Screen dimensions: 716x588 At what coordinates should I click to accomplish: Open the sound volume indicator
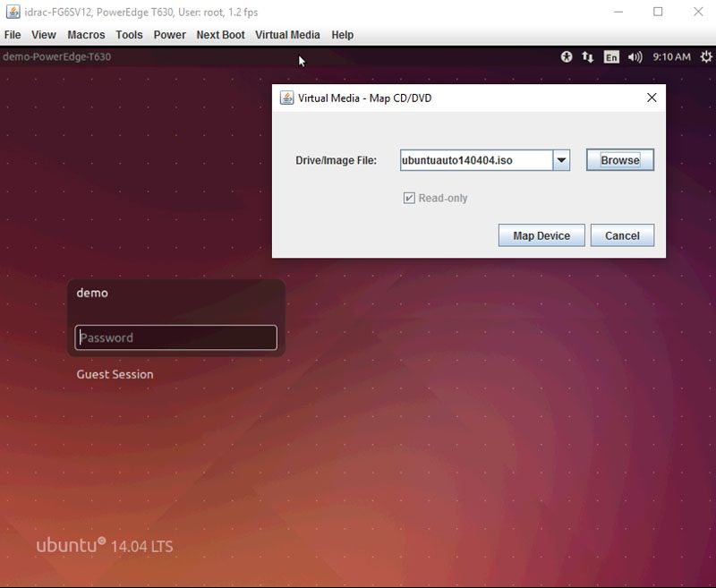point(635,56)
